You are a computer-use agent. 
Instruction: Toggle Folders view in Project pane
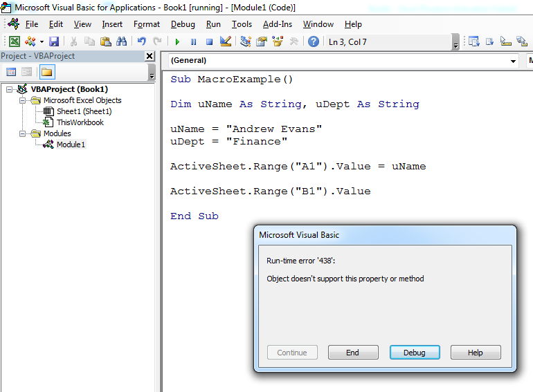pyautogui.click(x=46, y=72)
